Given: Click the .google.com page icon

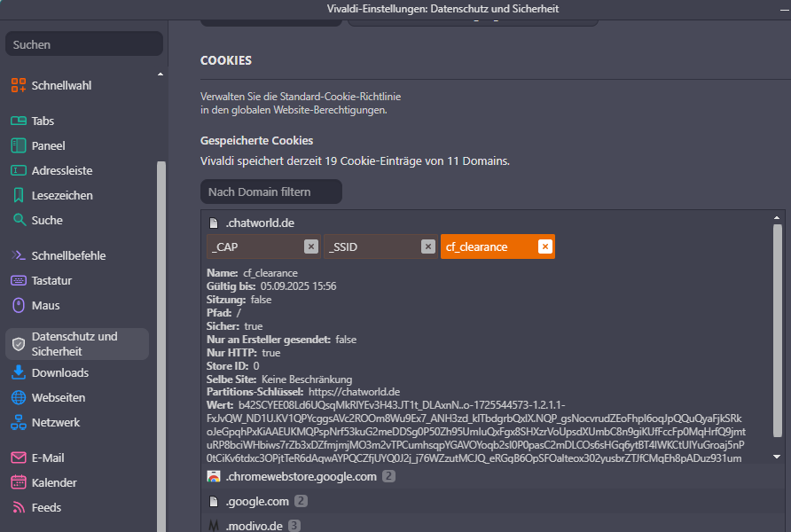Looking at the screenshot, I should point(214,501).
